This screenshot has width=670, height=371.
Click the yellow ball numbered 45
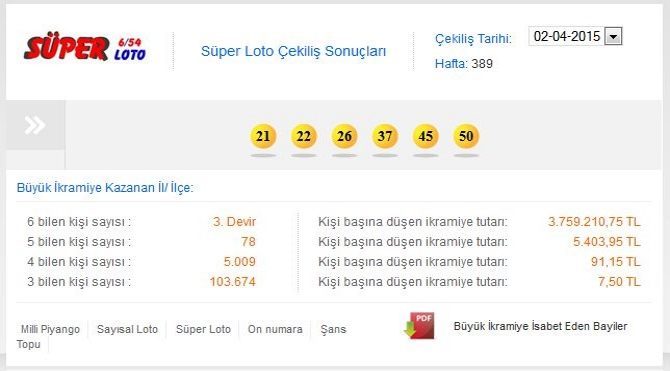click(x=425, y=136)
